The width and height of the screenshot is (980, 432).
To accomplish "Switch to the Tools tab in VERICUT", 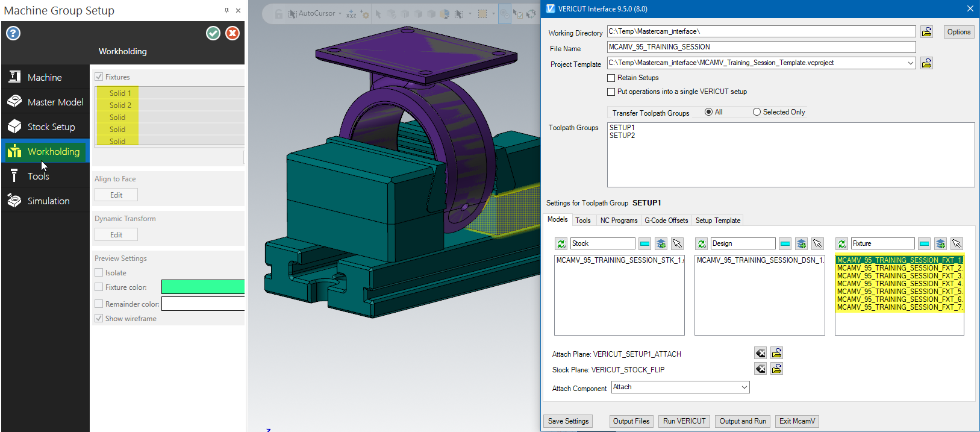I will pos(583,221).
